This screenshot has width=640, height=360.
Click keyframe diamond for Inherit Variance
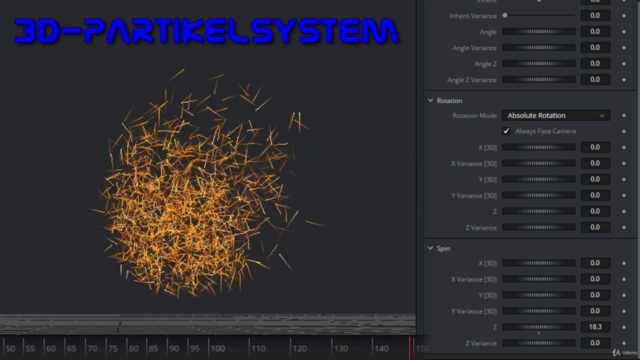coord(624,16)
